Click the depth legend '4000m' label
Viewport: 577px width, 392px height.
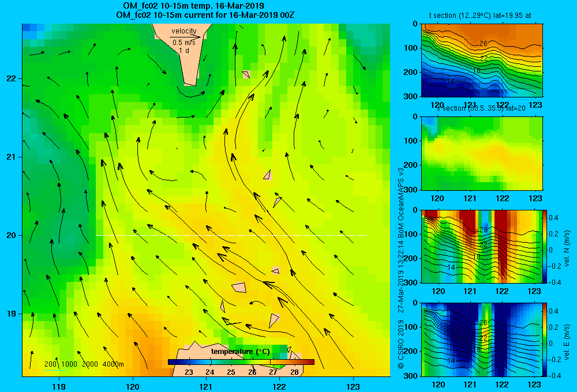[x=113, y=364]
